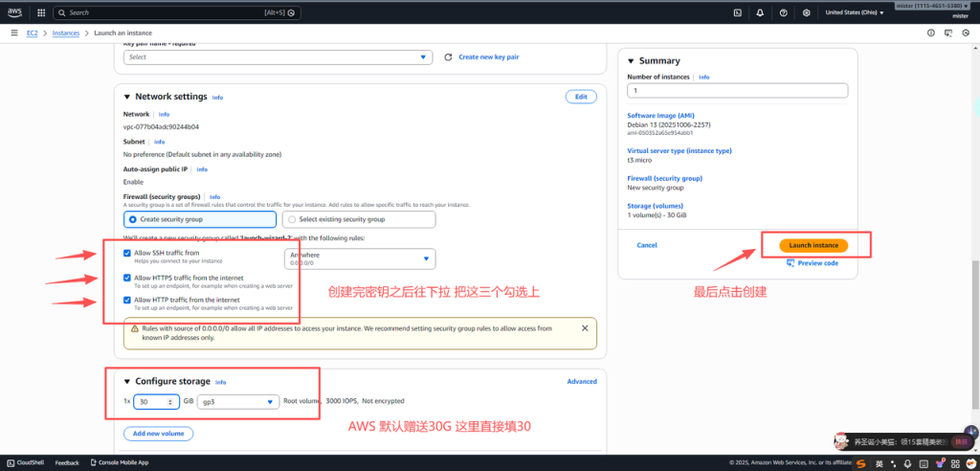Open the info panel circle icon
The height and width of the screenshot is (471, 980).
(930, 33)
